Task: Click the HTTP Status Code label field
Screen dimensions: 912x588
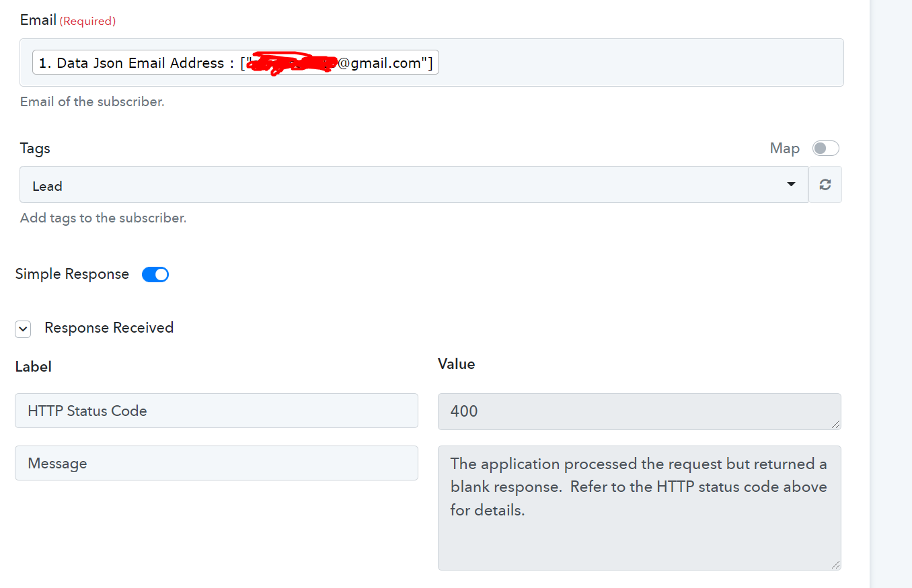Action: 217,411
